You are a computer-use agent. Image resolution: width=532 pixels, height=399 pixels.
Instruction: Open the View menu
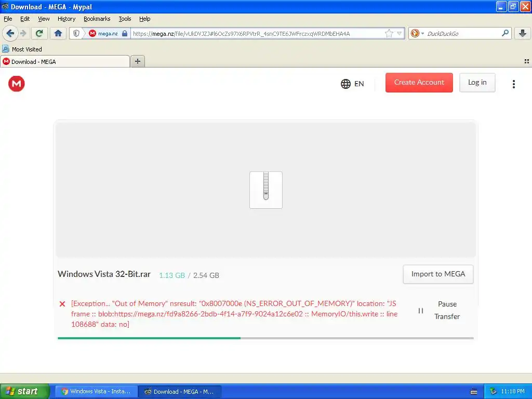coord(44,19)
